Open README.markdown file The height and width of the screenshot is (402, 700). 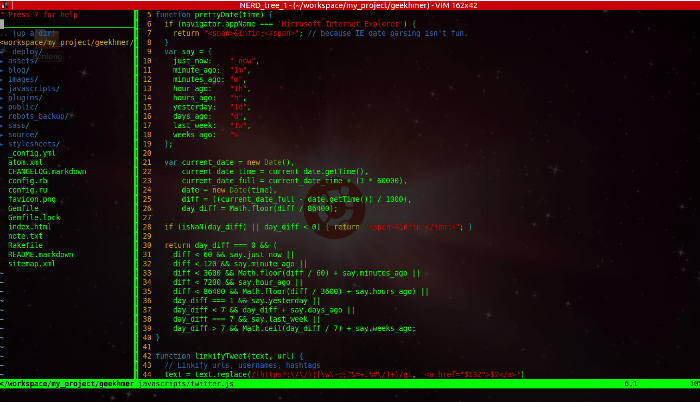(41, 255)
